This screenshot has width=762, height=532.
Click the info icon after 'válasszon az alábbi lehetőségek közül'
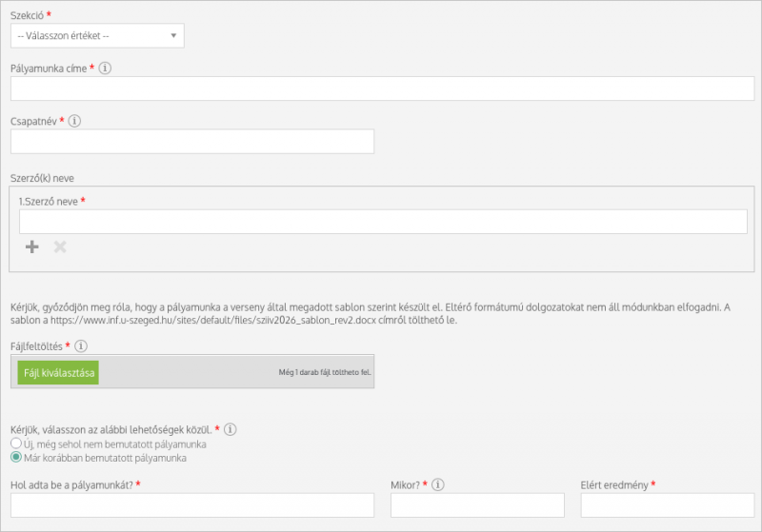pos(230,429)
